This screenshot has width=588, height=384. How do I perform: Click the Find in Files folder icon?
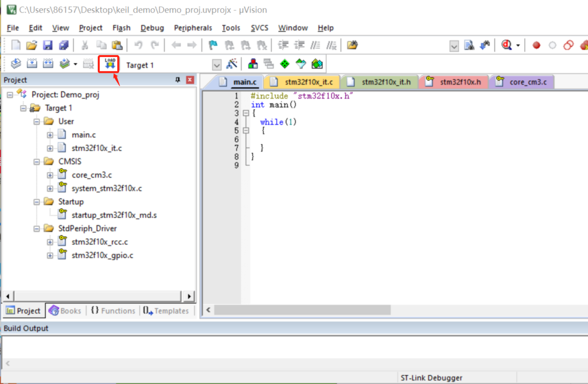tap(353, 45)
